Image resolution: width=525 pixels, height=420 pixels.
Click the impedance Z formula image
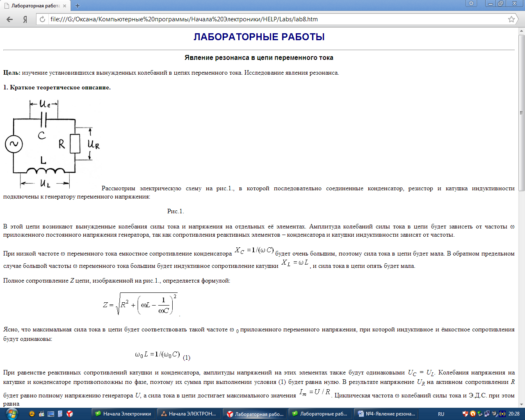[x=141, y=304]
